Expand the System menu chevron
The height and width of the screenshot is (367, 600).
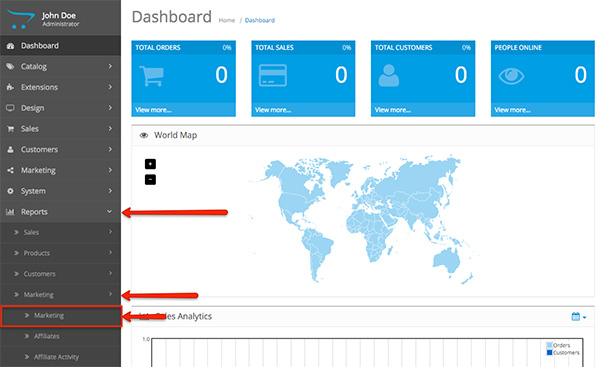(110, 191)
